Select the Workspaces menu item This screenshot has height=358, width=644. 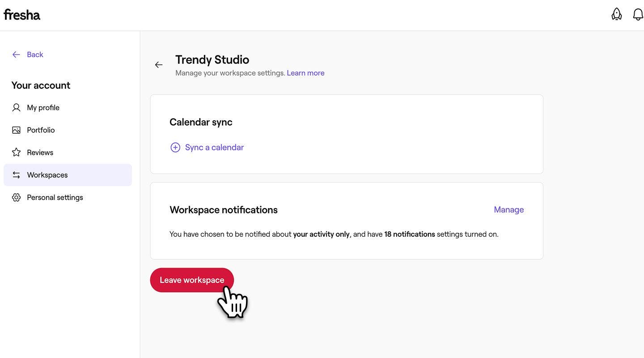click(x=47, y=175)
